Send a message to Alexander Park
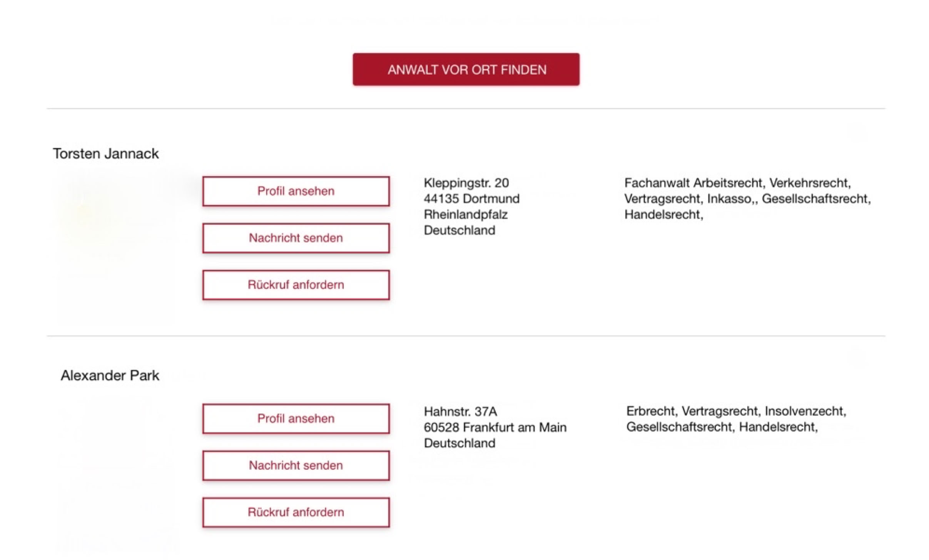Image resolution: width=929 pixels, height=560 pixels. coord(296,465)
